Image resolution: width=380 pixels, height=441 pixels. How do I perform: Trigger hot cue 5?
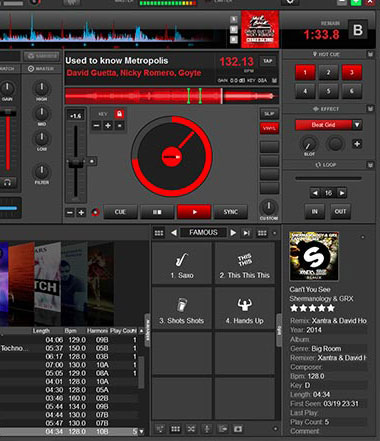[328, 91]
